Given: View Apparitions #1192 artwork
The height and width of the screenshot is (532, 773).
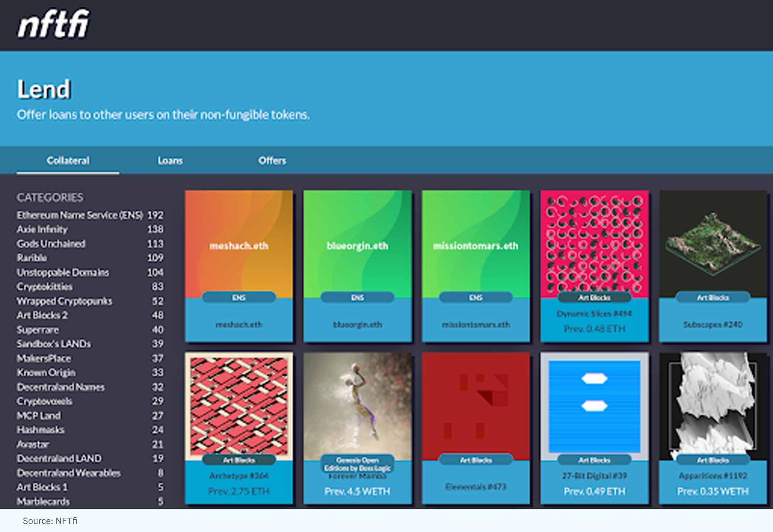Looking at the screenshot, I should [713, 428].
